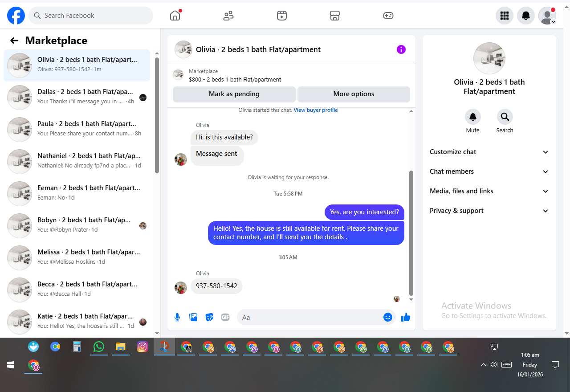Screen dimensions: 570x392
Task: Click the chat messages scrollbar thumb
Action: (x=411, y=233)
